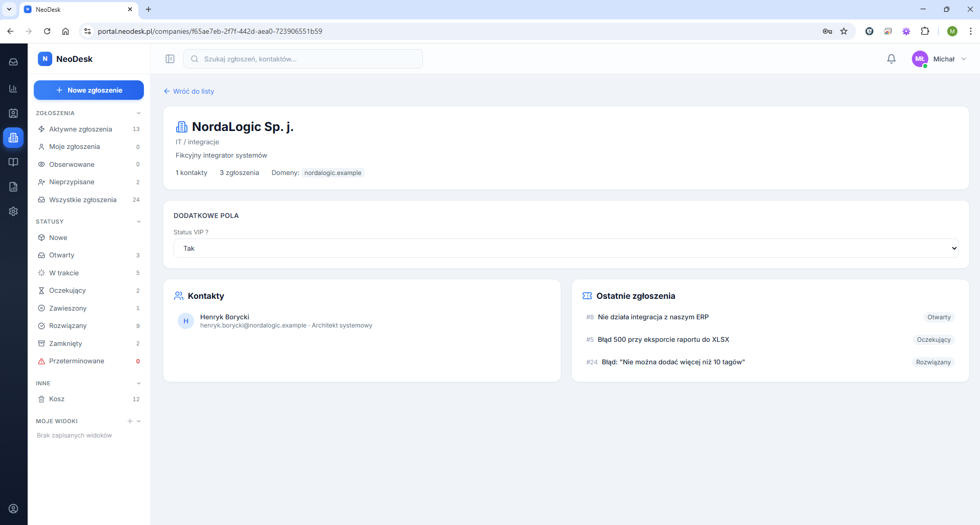Open the settings gear icon in rail
The width and height of the screenshot is (980, 525).
13,211
